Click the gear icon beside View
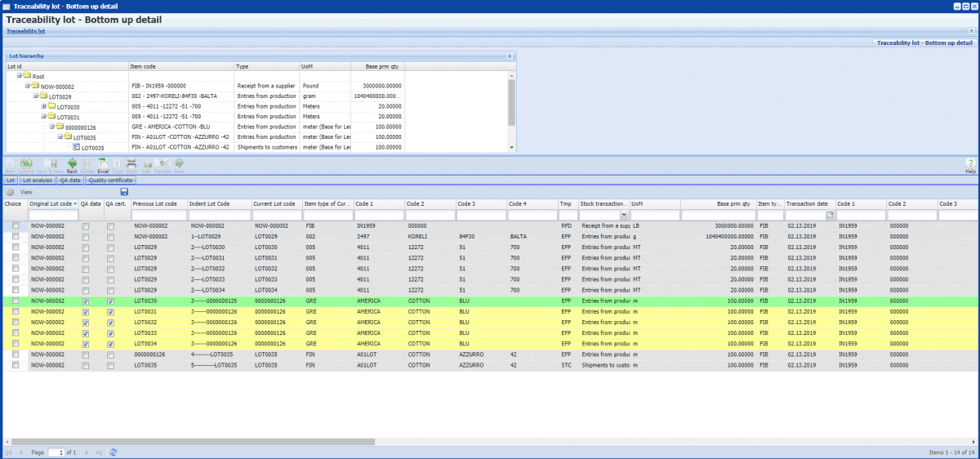Screen dimensions: 980x459 click(x=11, y=192)
